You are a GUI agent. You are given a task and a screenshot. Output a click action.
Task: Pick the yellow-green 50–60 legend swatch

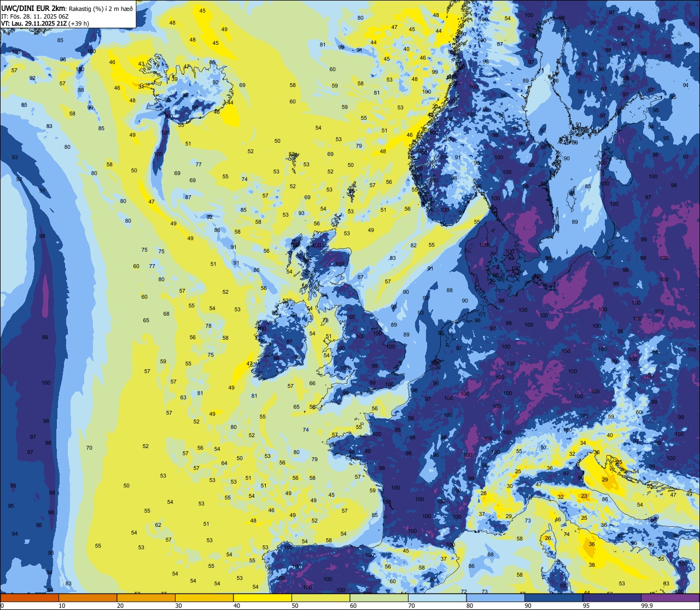[x=320, y=597]
